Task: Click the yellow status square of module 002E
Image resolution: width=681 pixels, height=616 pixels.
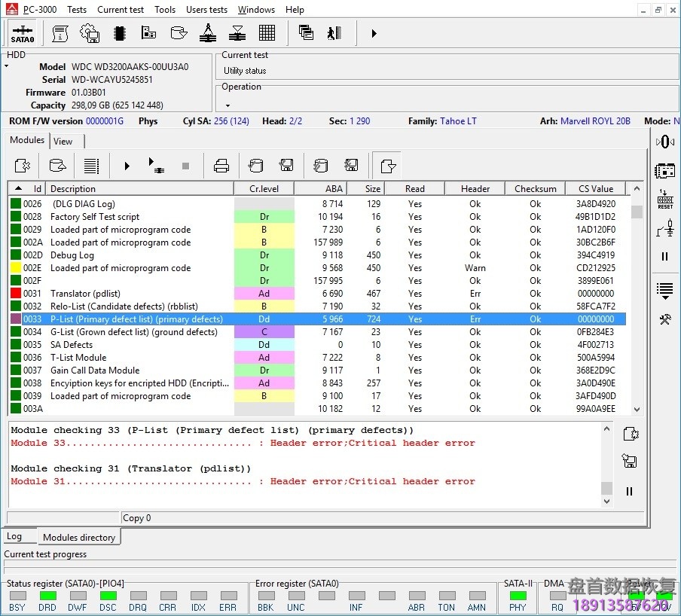Action: (16, 268)
